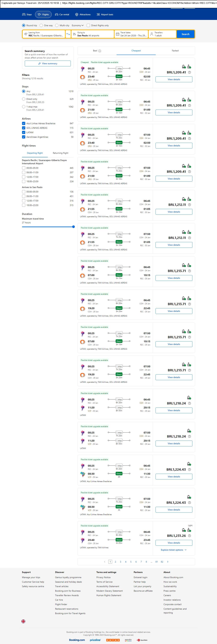This screenshot has height=644, width=217.
Task: Open the Economy cabin class dropdown
Action: pos(78,26)
